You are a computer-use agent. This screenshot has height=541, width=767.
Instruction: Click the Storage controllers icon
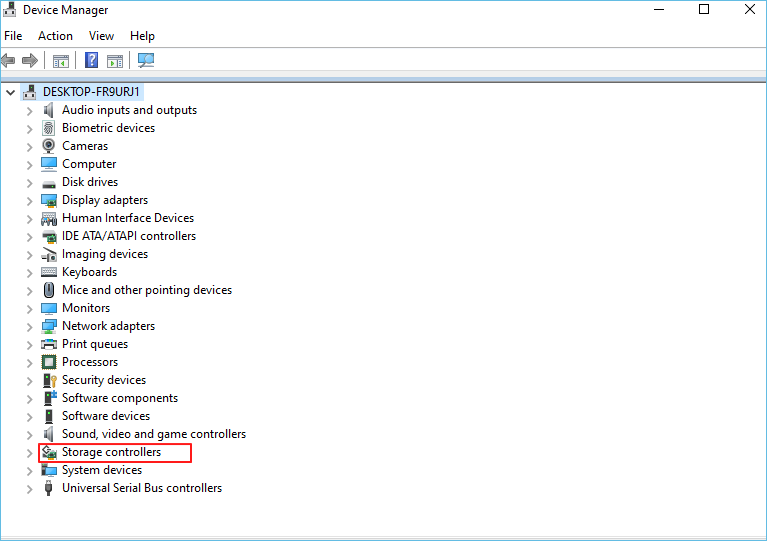click(49, 452)
